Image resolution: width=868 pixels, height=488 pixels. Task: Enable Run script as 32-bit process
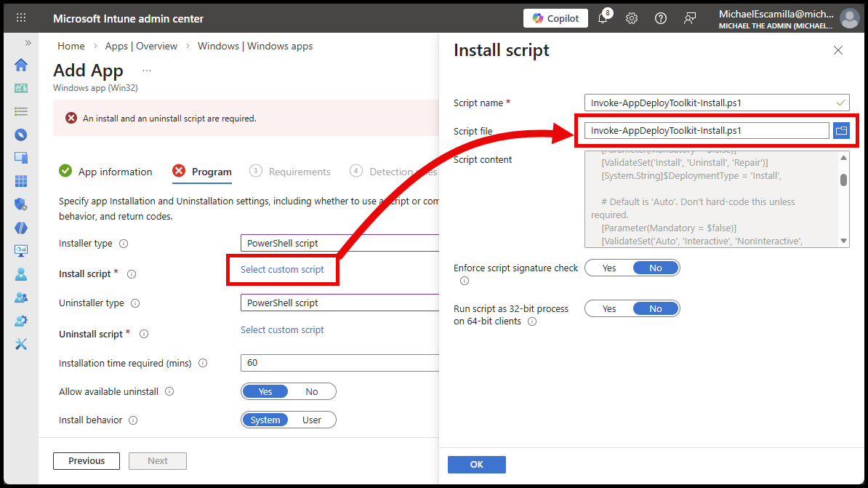[x=609, y=308]
